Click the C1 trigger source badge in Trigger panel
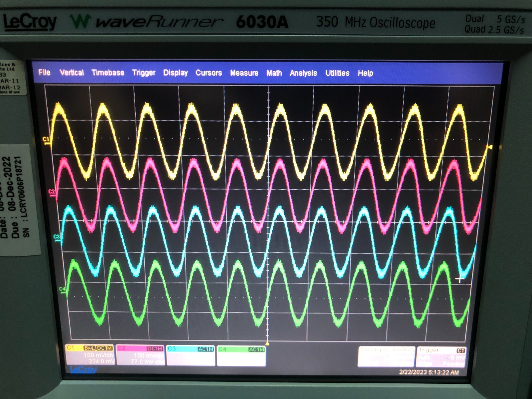532x399 pixels. coord(461,350)
